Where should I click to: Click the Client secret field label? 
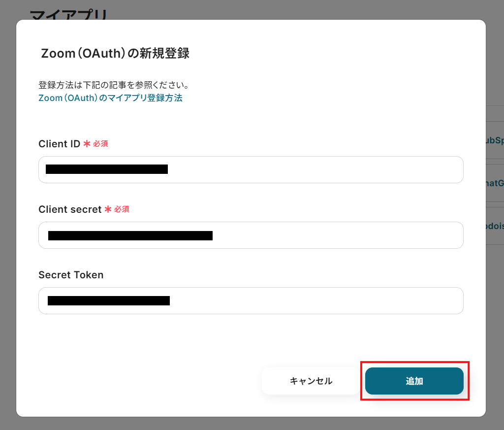(70, 209)
